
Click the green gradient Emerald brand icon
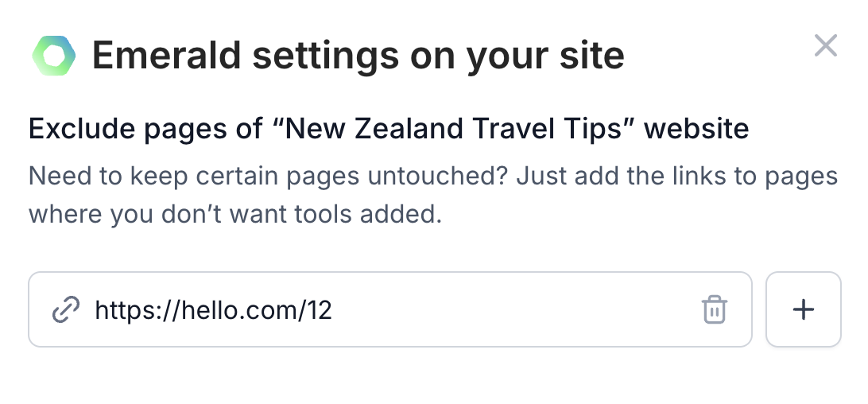coord(54,56)
